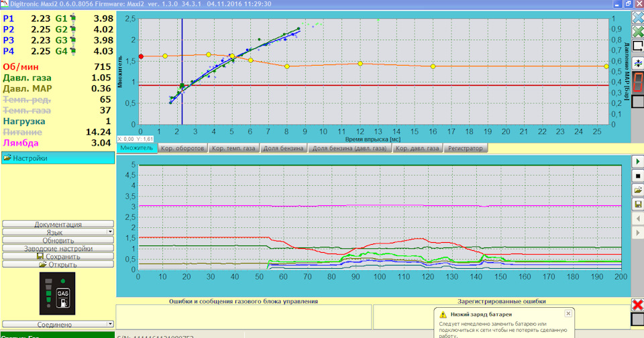Click the G4 injector icon
This screenshot has width=644, height=338.
pyautogui.click(x=73, y=51)
